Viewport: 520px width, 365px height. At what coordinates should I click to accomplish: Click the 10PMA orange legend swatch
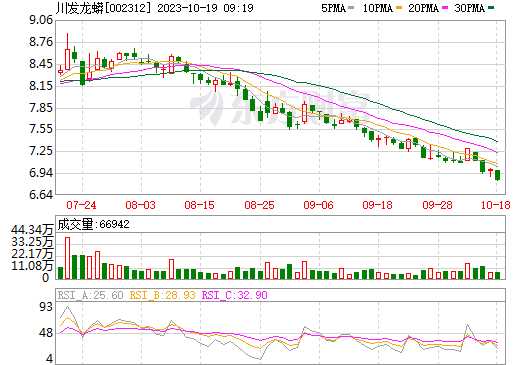pos(399,8)
